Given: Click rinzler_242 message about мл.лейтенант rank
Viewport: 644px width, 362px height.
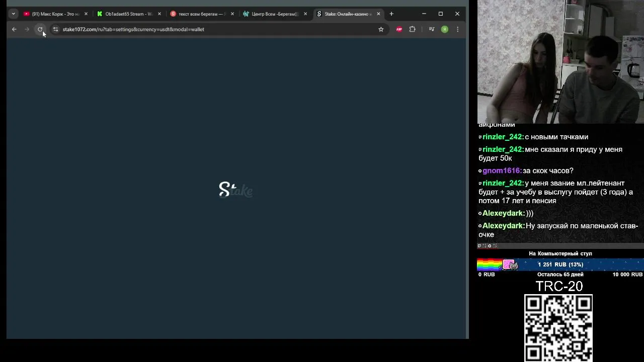Looking at the screenshot, I should tap(555, 192).
